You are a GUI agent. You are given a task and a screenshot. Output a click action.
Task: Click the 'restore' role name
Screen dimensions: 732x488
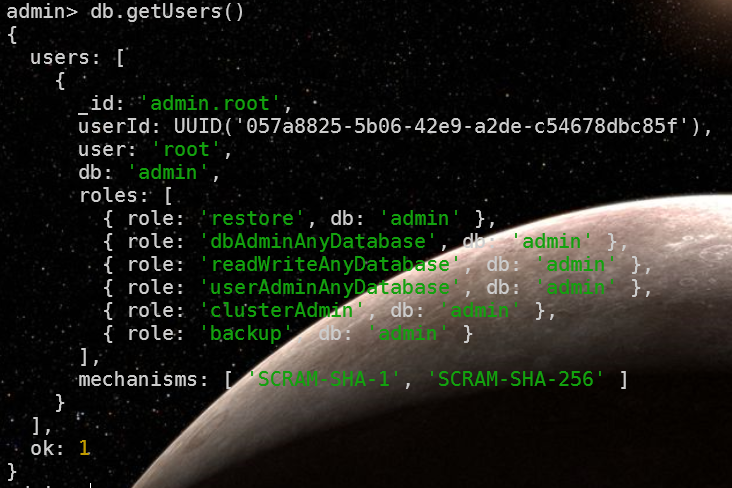(252, 219)
